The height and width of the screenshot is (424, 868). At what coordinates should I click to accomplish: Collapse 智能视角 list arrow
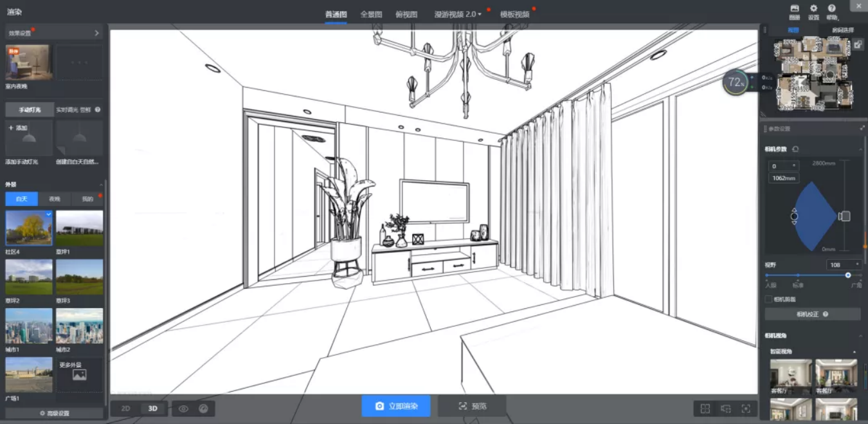[854, 352]
